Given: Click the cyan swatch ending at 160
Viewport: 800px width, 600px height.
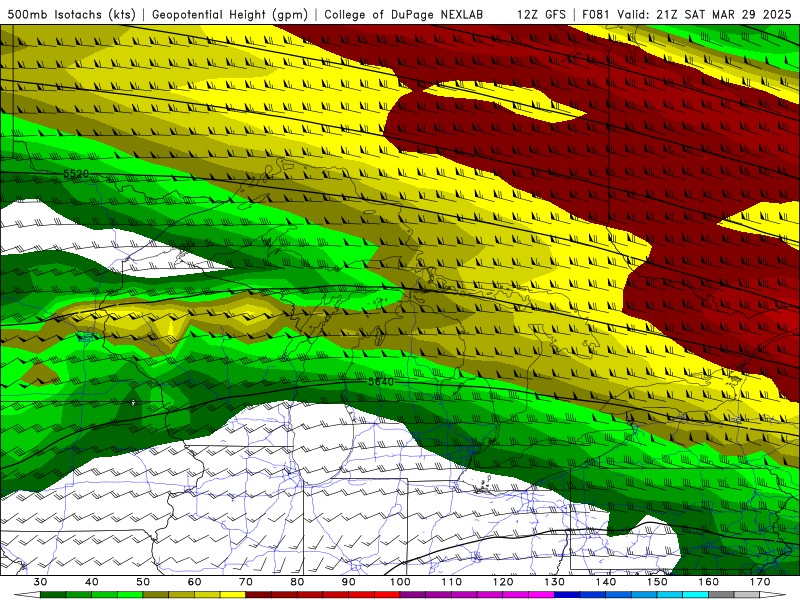Looking at the screenshot, I should click(x=695, y=595).
